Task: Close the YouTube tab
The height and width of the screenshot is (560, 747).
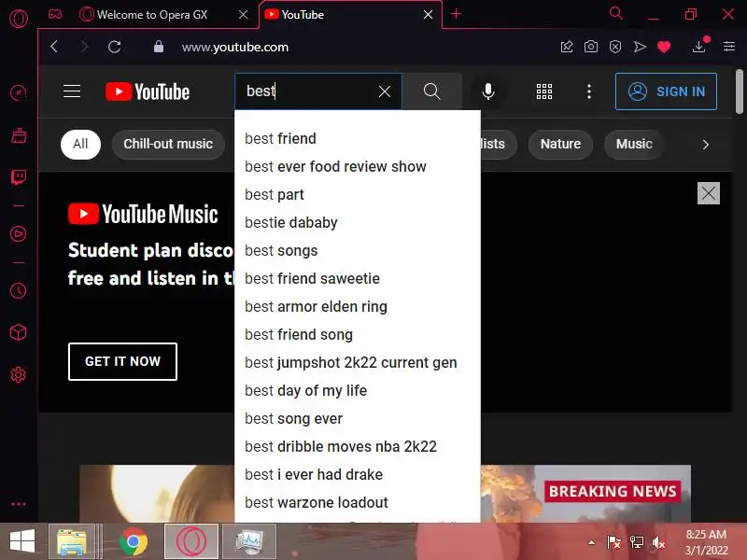Action: (x=429, y=15)
